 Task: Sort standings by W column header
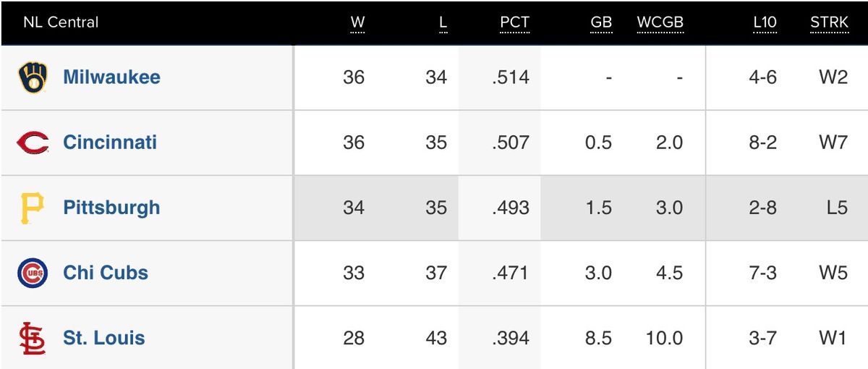pos(357,22)
